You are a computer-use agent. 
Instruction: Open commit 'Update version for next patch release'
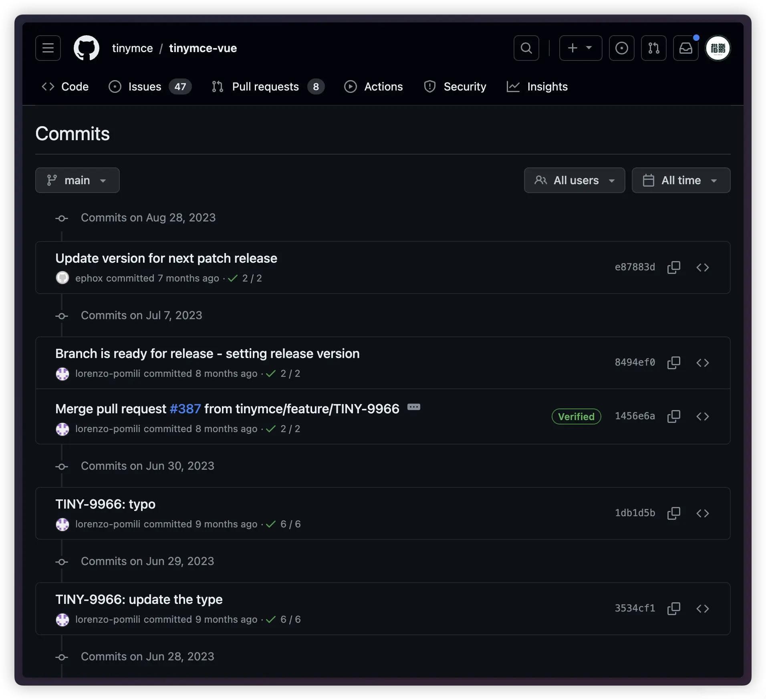[166, 258]
